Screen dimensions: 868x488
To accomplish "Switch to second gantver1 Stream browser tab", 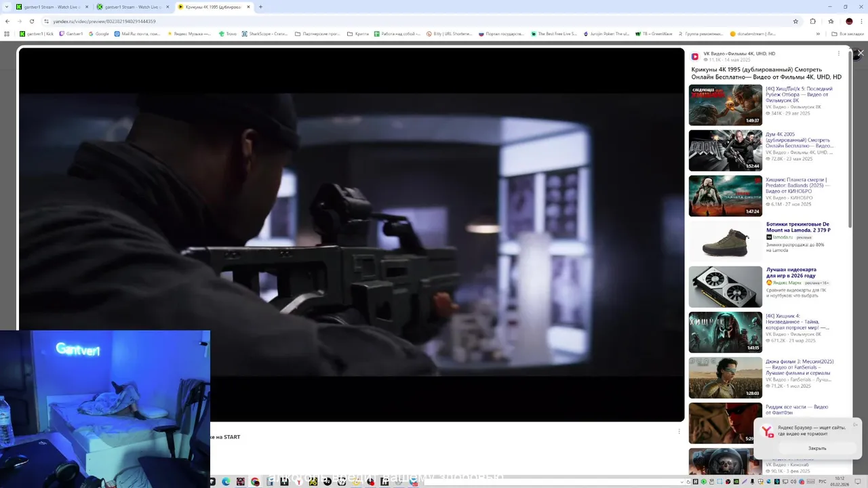I will (x=132, y=7).
